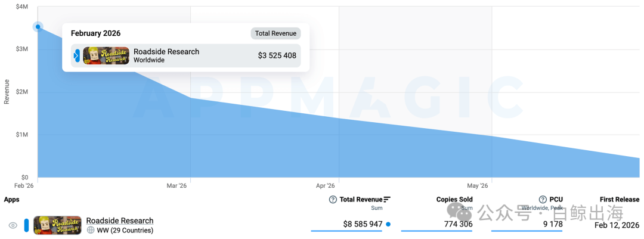Image resolution: width=644 pixels, height=239 pixels.
Task: Click the blue dot next to $8 585 947
Action: (388, 224)
